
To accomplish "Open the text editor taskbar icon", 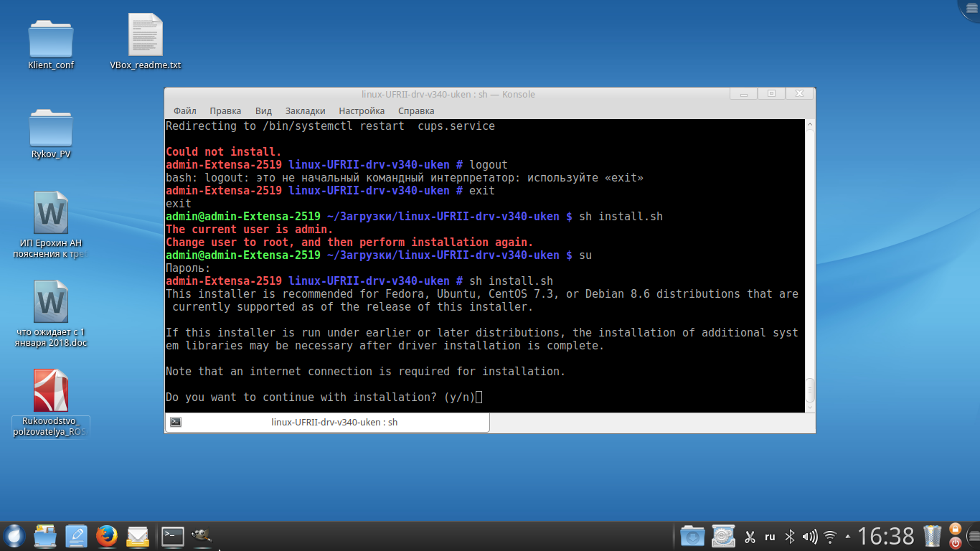I will (x=76, y=536).
